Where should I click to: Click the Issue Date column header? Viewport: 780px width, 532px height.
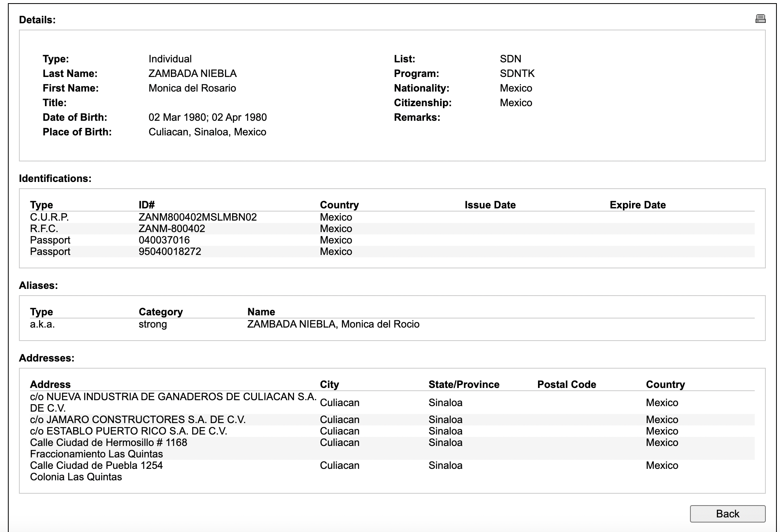point(490,205)
